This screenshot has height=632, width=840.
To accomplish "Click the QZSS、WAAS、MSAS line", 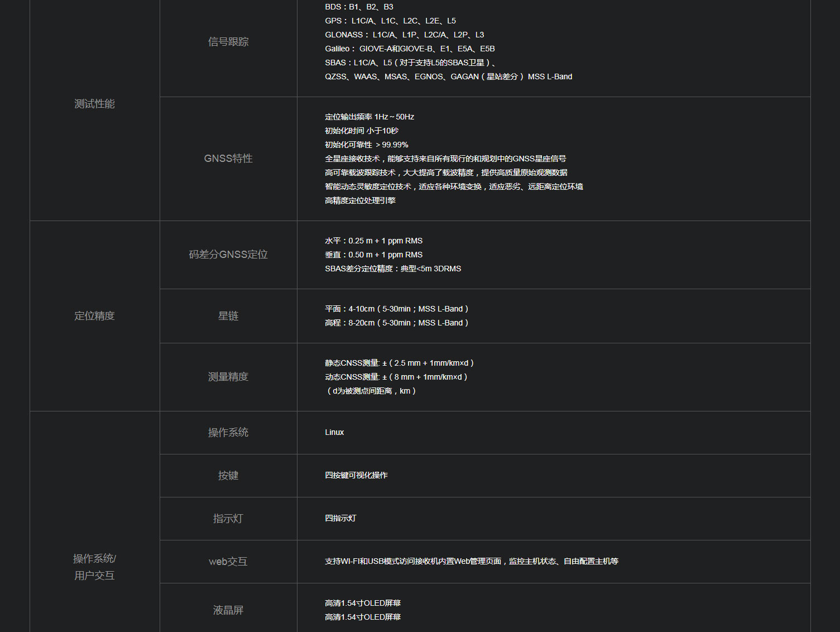I will tap(449, 76).
